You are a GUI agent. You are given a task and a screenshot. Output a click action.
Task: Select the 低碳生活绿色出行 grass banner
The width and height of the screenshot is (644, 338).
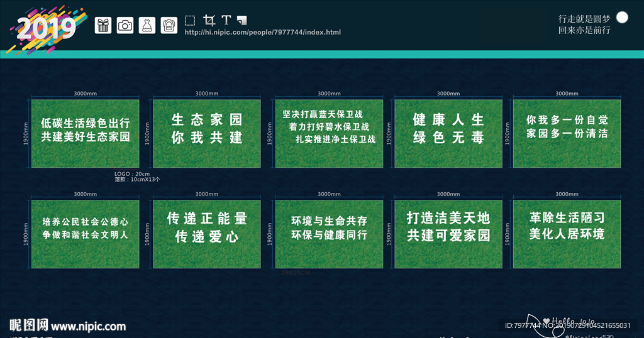(86, 133)
